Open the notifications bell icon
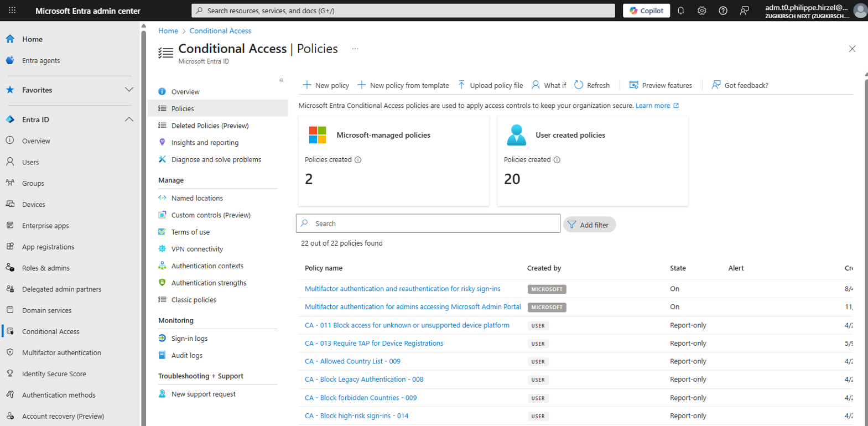This screenshot has width=868, height=426. tap(680, 11)
